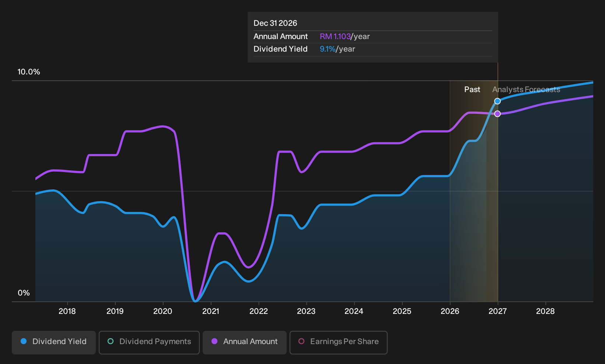Click the 2023 axis label
605x364 pixels.
pos(306,311)
